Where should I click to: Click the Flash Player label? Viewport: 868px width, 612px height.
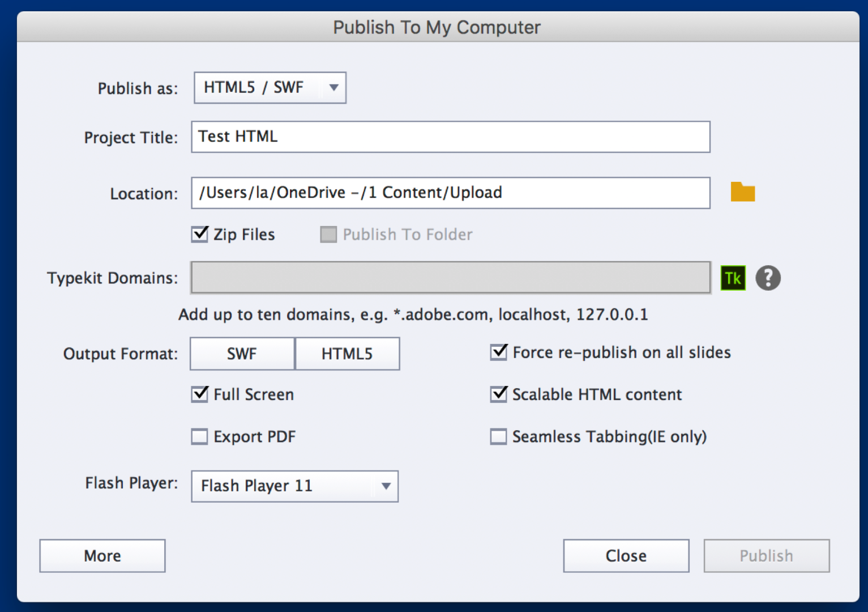coord(131,483)
